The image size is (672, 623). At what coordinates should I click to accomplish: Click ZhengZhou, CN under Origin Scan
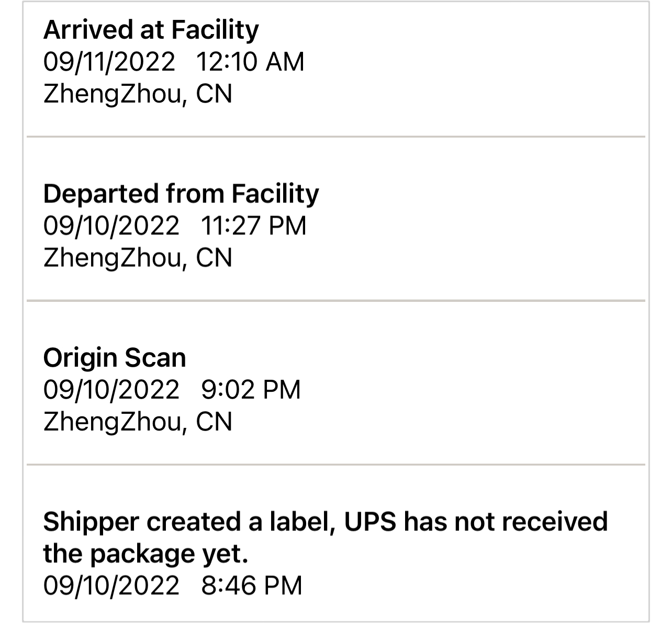pyautogui.click(x=138, y=422)
